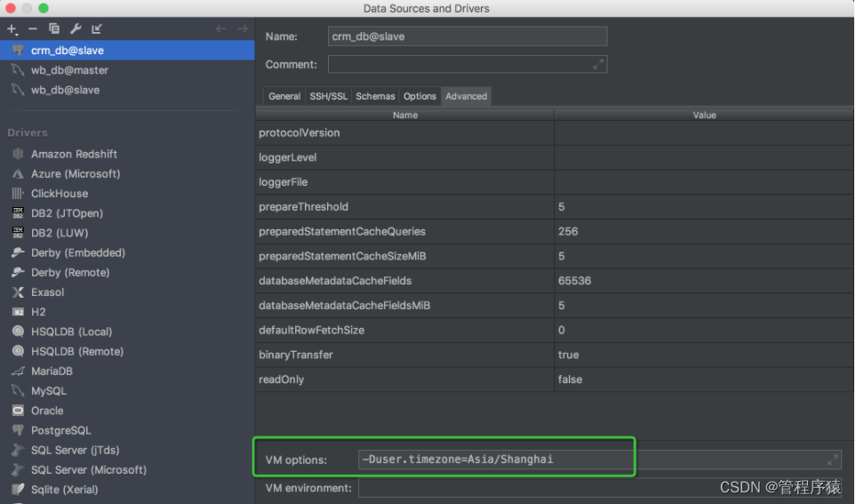The image size is (856, 504).
Task: Select the protocolVersion property row
Action: [555, 132]
